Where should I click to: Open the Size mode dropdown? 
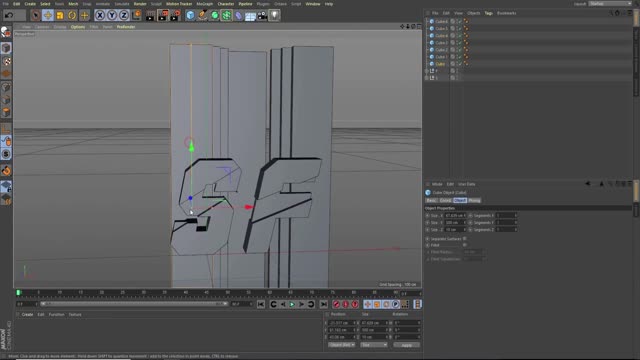pyautogui.click(x=374, y=345)
